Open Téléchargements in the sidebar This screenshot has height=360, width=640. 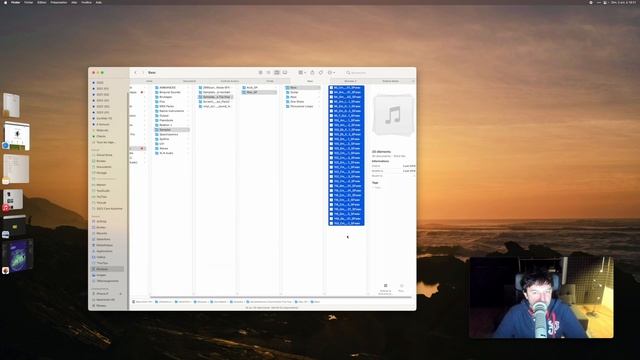(x=107, y=281)
